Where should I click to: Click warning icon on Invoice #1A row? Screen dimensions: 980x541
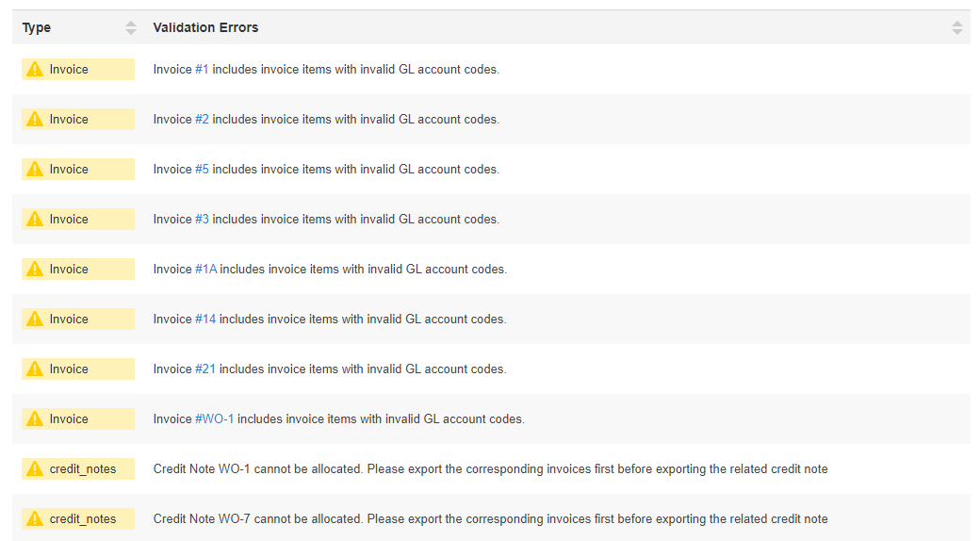[35, 269]
